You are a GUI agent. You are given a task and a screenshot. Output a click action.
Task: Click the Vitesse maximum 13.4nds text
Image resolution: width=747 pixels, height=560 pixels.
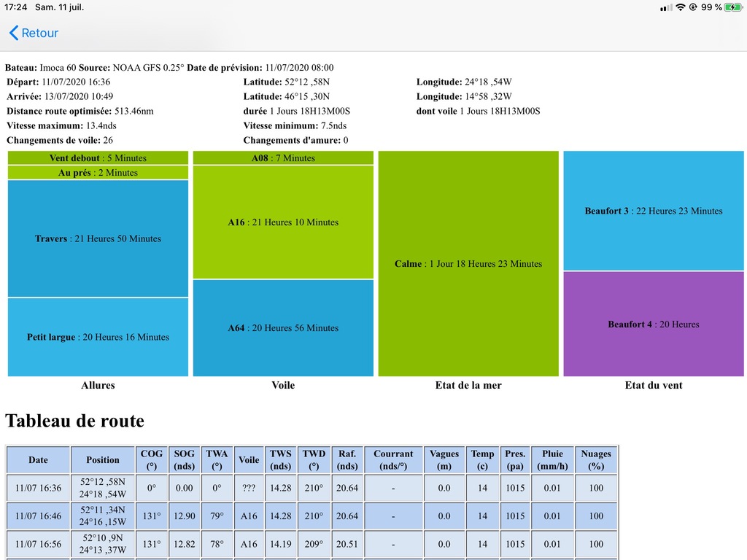click(x=61, y=125)
